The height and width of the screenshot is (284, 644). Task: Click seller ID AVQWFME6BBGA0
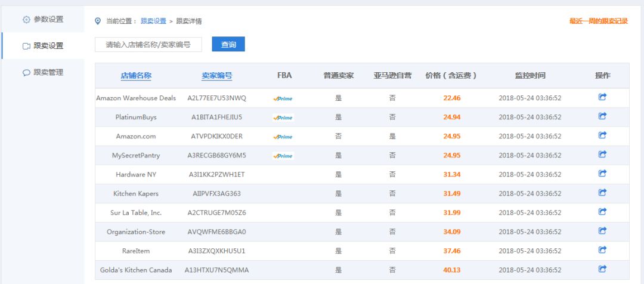[217, 232]
